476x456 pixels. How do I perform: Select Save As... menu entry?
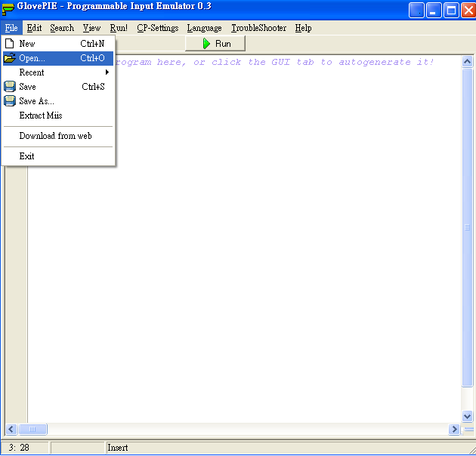click(x=58, y=100)
